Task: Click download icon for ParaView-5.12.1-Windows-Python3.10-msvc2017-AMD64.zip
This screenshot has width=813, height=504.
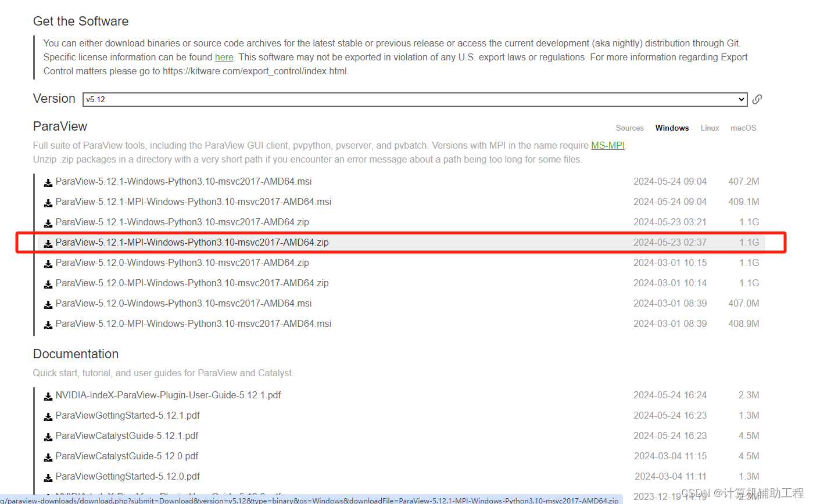Action: coord(48,224)
